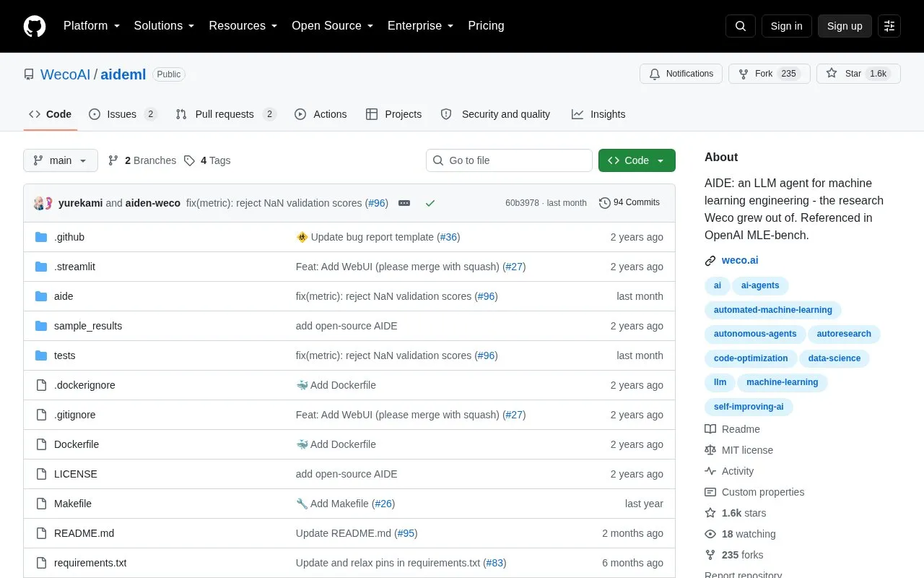This screenshot has width=924, height=578.
Task: Open the .github folder
Action: tap(69, 237)
